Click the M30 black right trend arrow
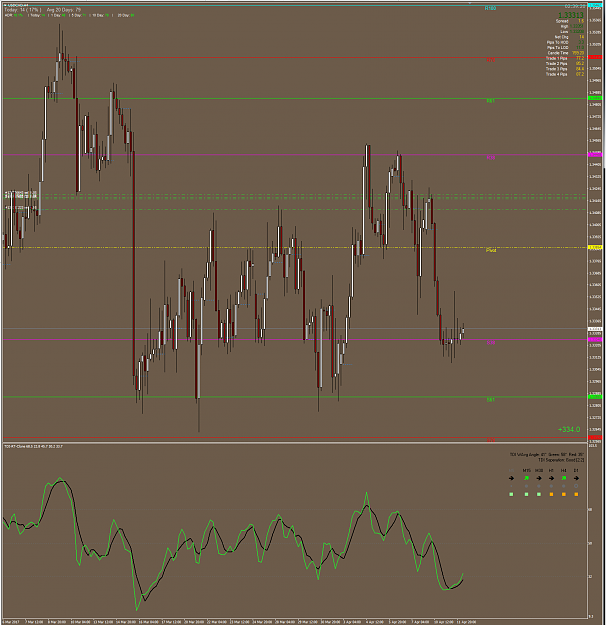 tap(539, 478)
